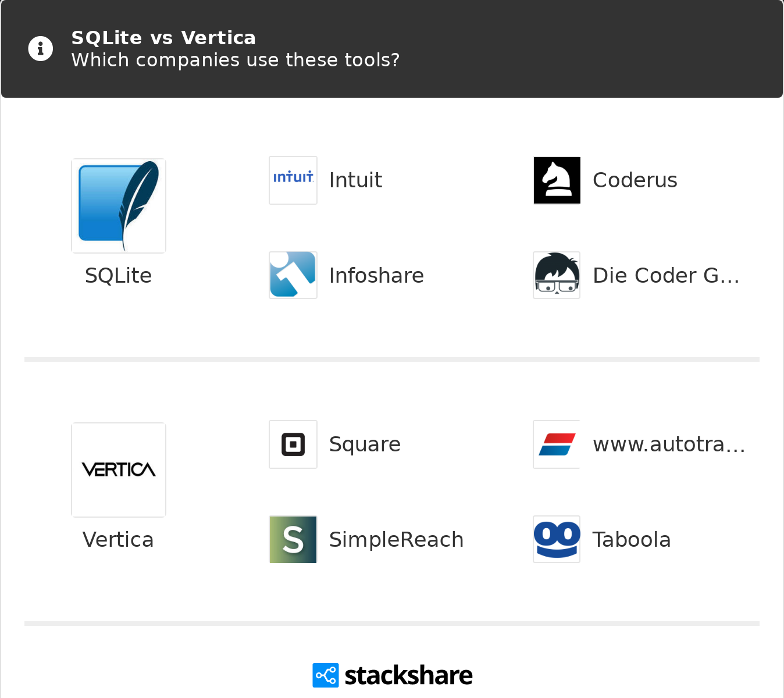Click the info icon in header
Image resolution: width=784 pixels, height=698 pixels.
(41, 49)
